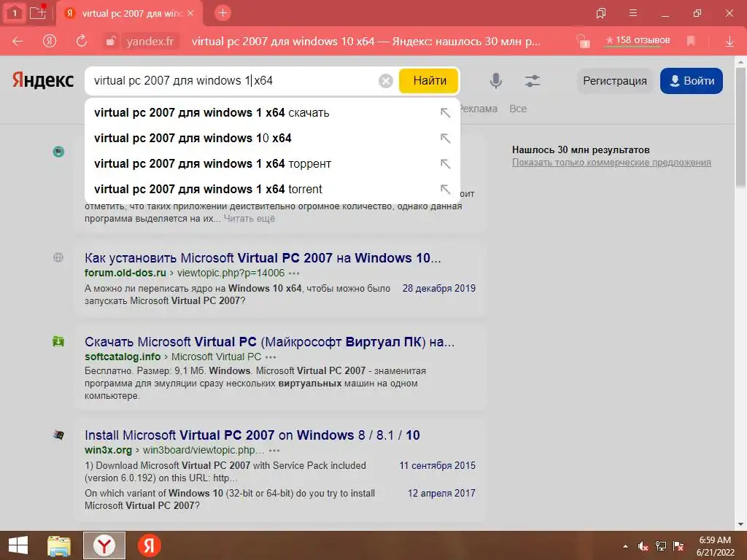The width and height of the screenshot is (747, 560).
Task: Close the virtual pc 2007 tab
Action: tap(190, 13)
